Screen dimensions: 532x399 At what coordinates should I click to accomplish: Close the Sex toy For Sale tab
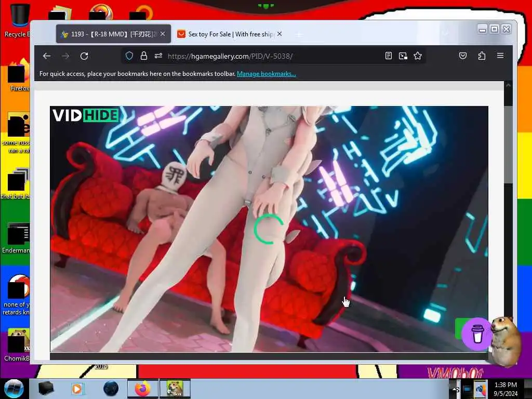(279, 34)
